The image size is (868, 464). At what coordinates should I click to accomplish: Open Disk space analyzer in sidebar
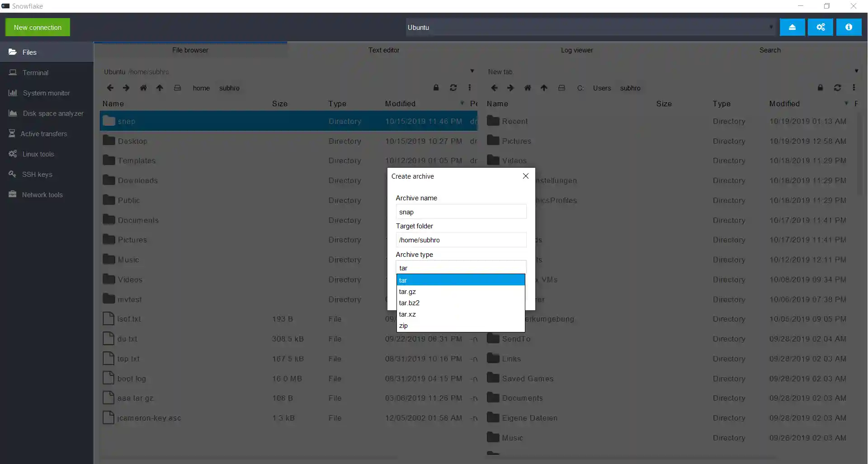coord(53,114)
